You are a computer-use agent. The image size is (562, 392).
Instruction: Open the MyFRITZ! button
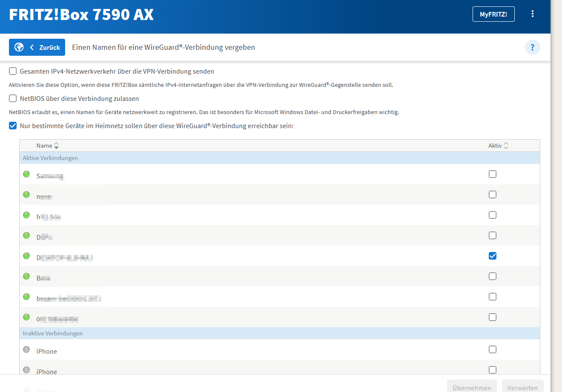493,14
